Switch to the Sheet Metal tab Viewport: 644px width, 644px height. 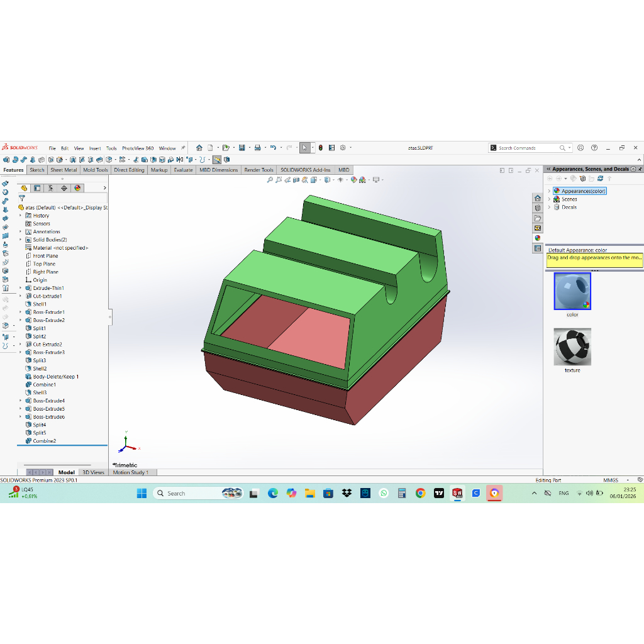coord(64,170)
